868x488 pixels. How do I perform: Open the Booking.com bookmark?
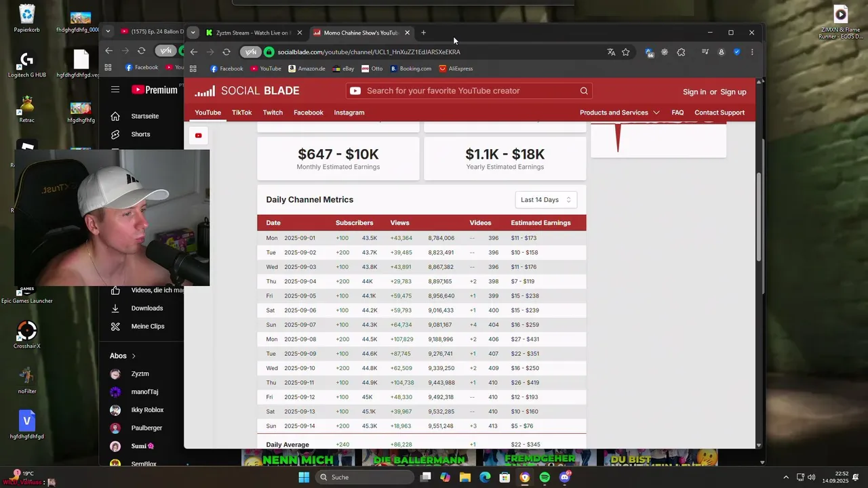(x=410, y=68)
